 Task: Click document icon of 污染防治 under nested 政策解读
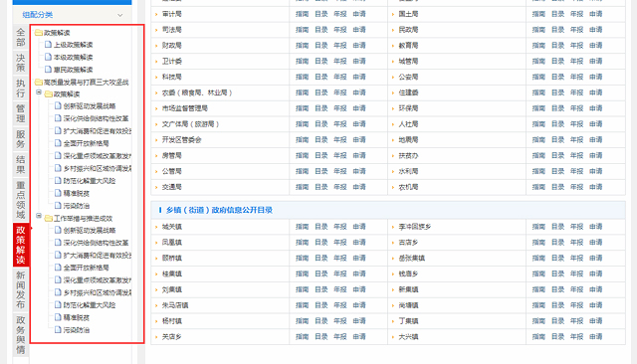(58, 205)
